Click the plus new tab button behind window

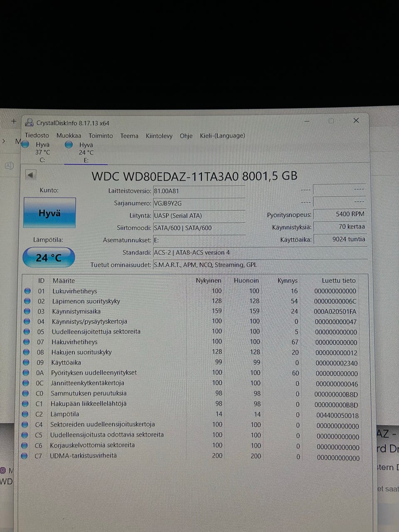14,121
